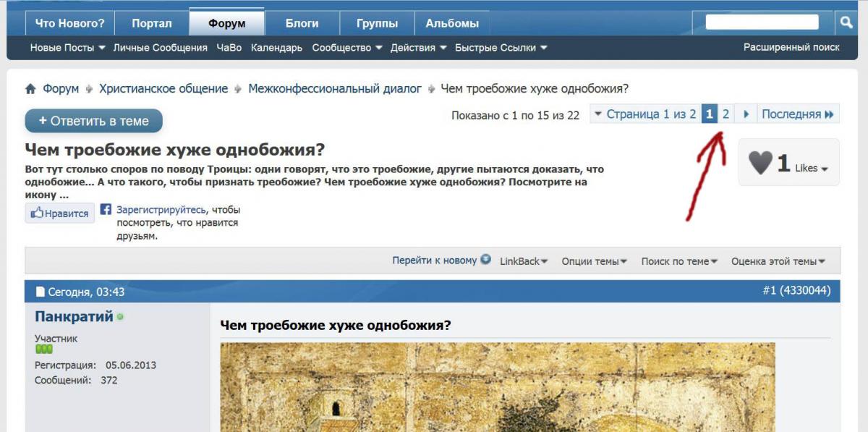Viewport: 868px width, 432px height.
Task: Click the search input field
Action: pyautogui.click(x=762, y=22)
